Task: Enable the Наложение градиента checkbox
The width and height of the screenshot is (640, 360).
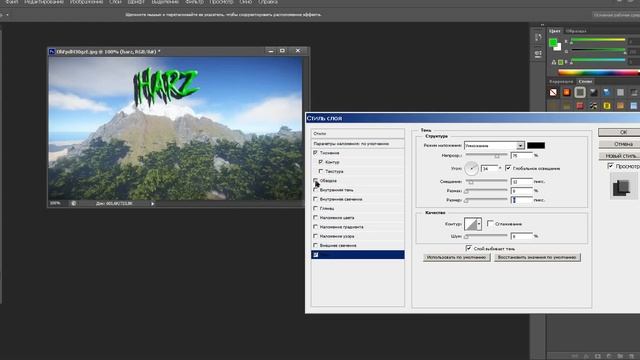Action: pyautogui.click(x=315, y=227)
